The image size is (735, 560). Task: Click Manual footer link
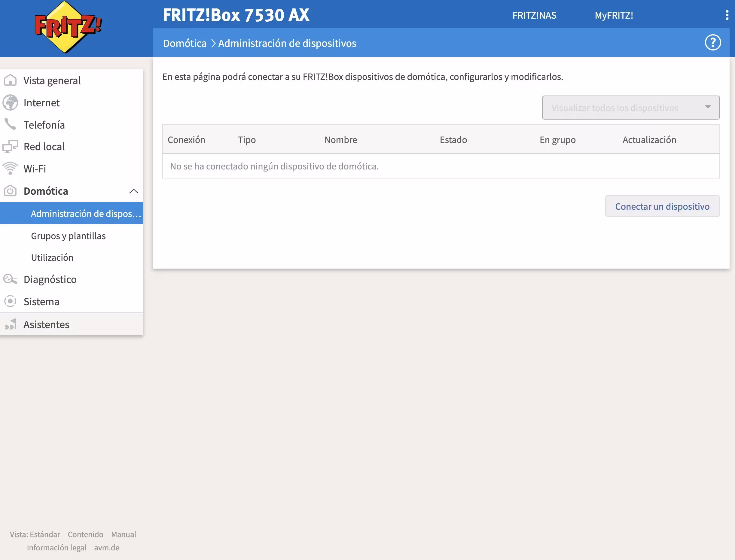(x=124, y=534)
